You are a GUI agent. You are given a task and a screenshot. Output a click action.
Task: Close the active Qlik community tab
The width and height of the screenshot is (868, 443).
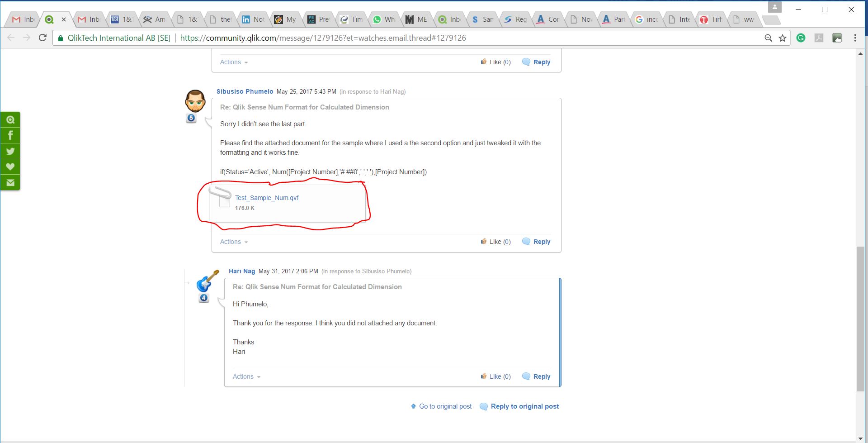(x=64, y=19)
